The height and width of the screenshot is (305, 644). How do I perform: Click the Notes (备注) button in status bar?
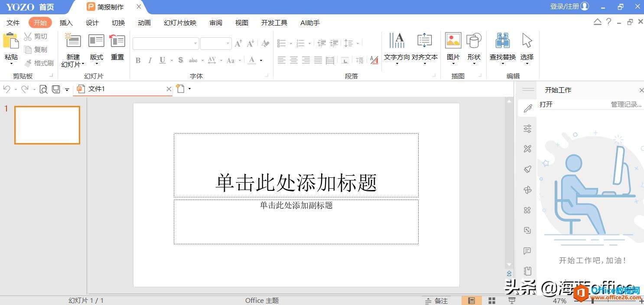click(436, 300)
